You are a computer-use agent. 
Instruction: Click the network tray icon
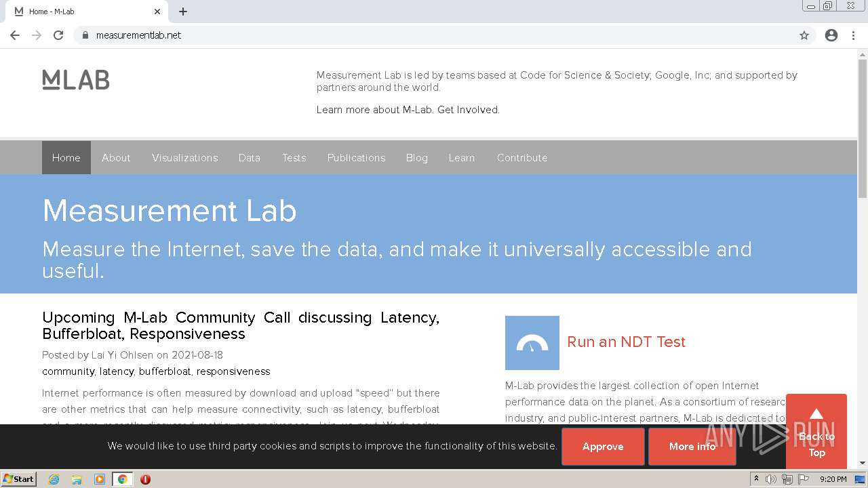787,479
